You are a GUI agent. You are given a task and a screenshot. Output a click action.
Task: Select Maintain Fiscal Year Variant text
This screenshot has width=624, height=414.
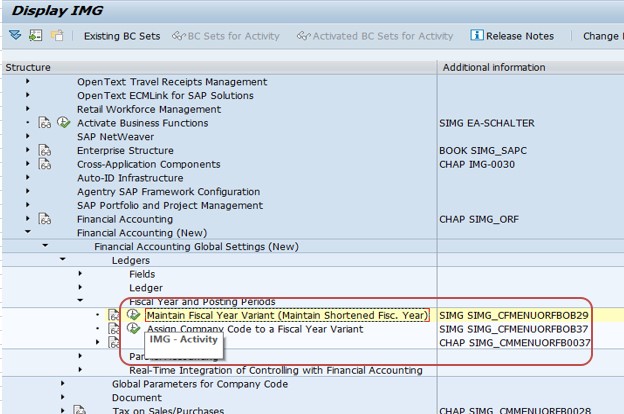click(x=287, y=315)
